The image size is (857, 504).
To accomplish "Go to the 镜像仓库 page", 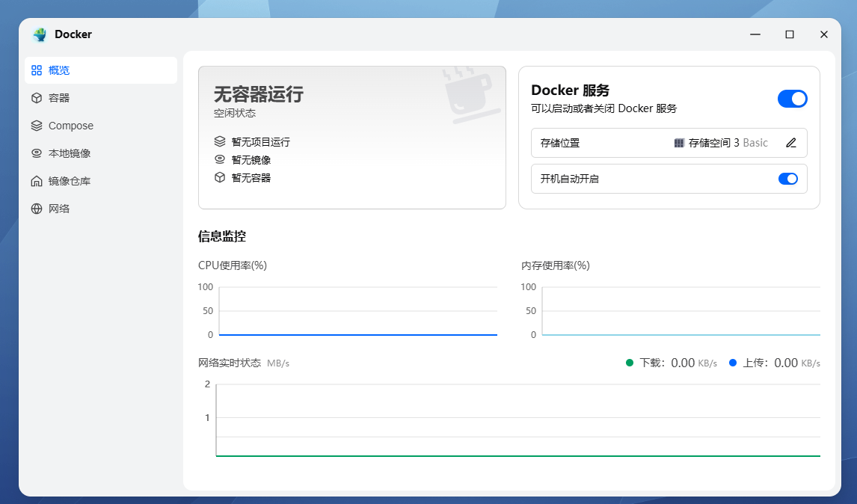I will coord(70,181).
